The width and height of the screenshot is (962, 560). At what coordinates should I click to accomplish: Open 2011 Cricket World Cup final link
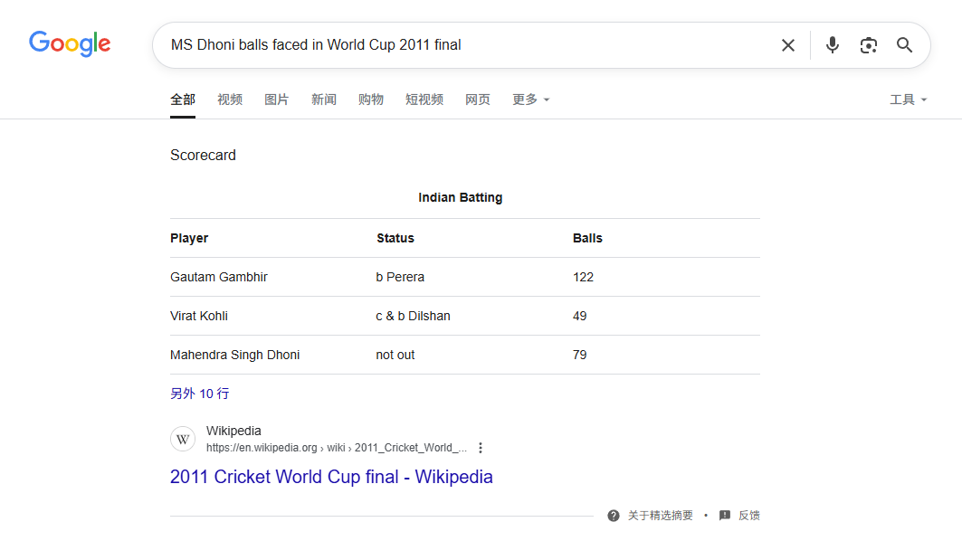[331, 477]
